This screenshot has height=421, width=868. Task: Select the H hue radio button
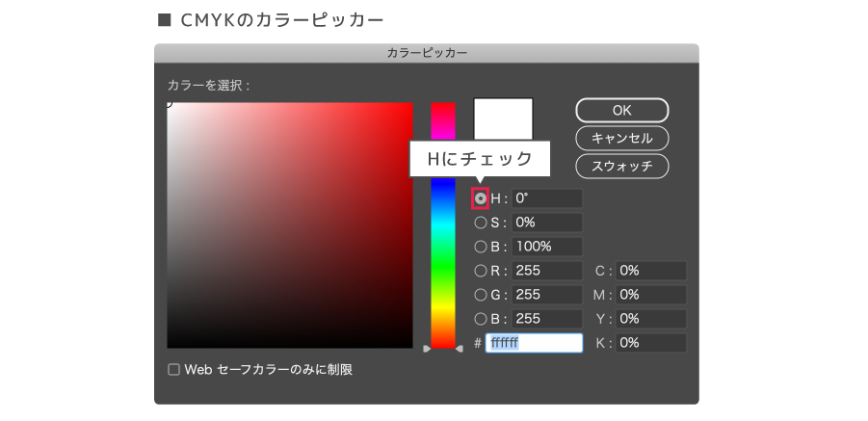pos(481,198)
